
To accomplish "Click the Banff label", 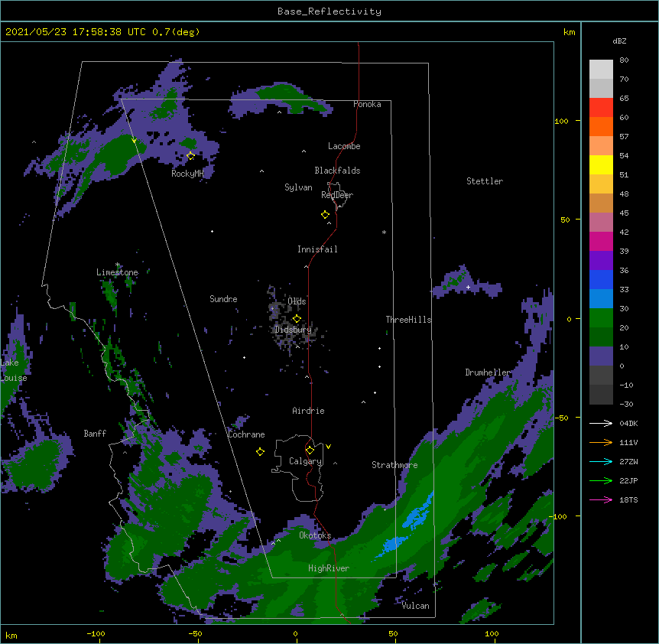I will 95,434.
